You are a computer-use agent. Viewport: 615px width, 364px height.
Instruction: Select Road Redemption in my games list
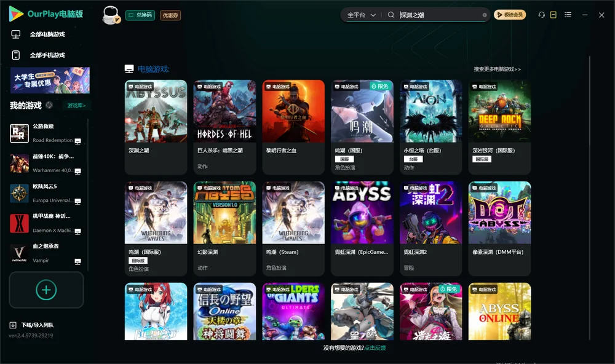tap(46, 133)
